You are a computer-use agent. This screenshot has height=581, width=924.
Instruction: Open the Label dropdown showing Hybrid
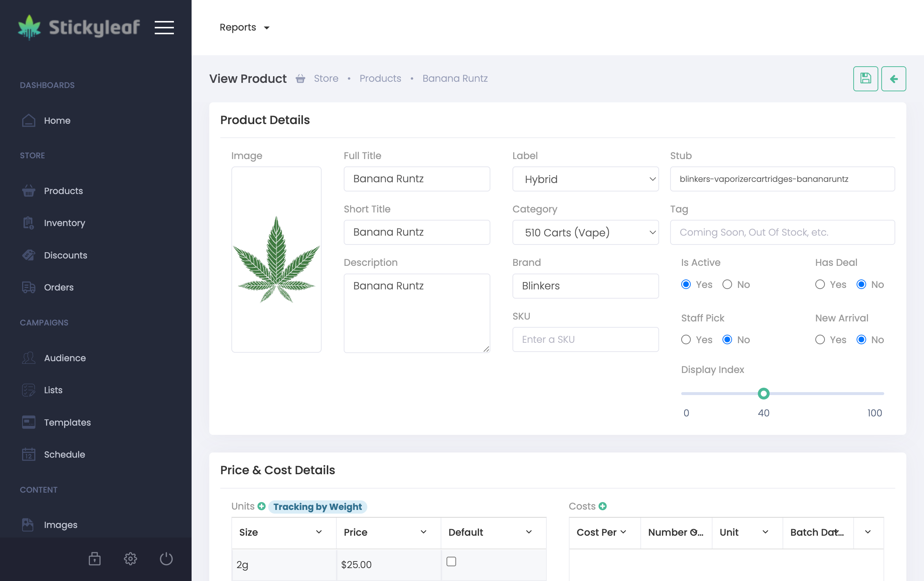pyautogui.click(x=585, y=179)
